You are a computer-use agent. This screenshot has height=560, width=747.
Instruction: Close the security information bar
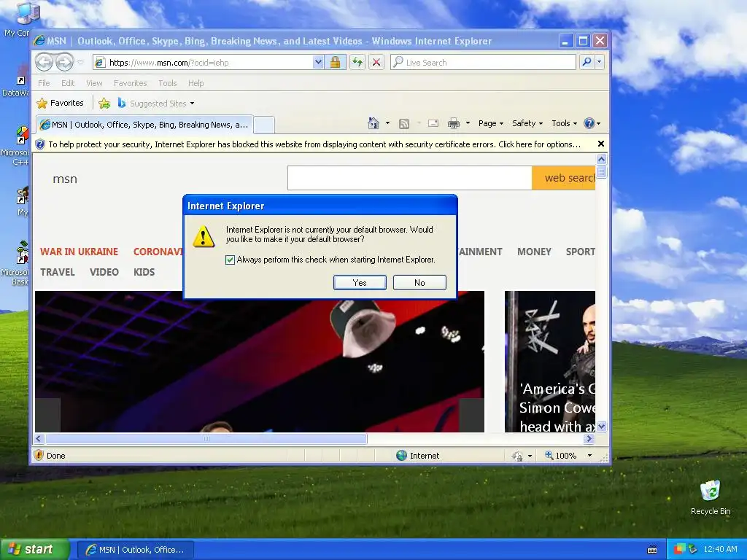[x=601, y=144]
